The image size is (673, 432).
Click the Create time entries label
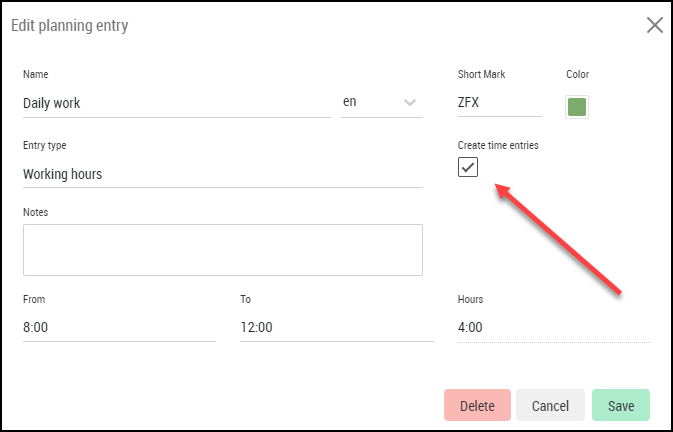[498, 145]
